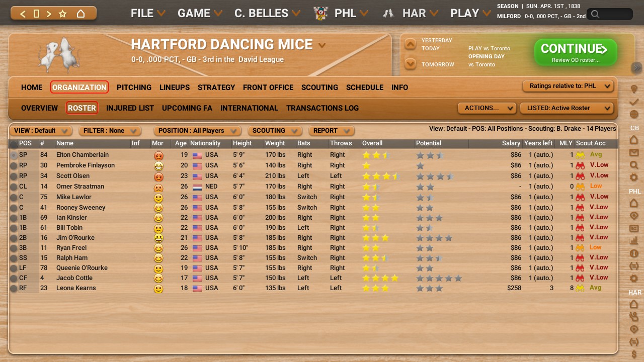The height and width of the screenshot is (362, 644).
Task: Open the POSITION : All Players dropdown
Action: pyautogui.click(x=197, y=131)
